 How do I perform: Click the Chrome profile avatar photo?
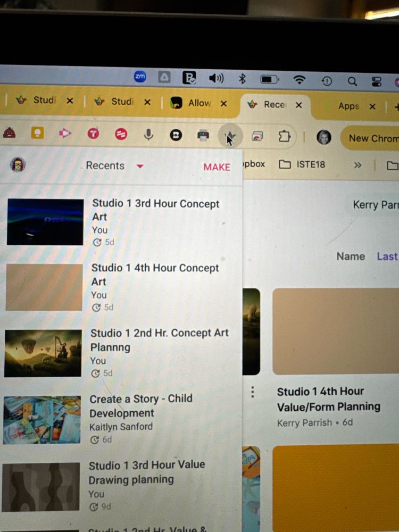coord(323,137)
